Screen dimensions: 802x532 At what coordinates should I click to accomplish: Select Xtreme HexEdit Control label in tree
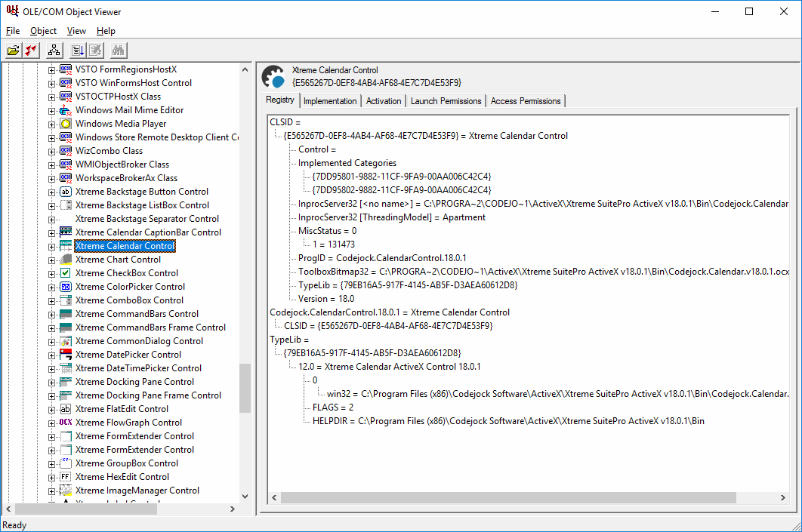(122, 477)
